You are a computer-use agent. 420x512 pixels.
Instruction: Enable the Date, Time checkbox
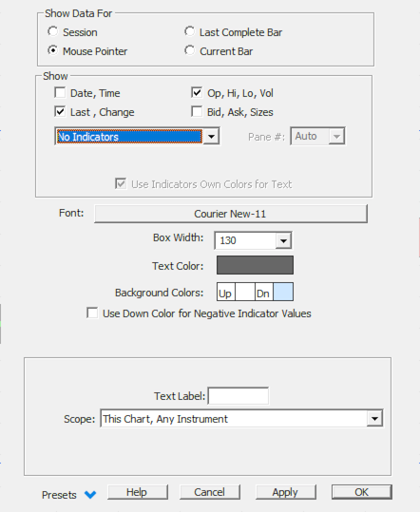60,92
